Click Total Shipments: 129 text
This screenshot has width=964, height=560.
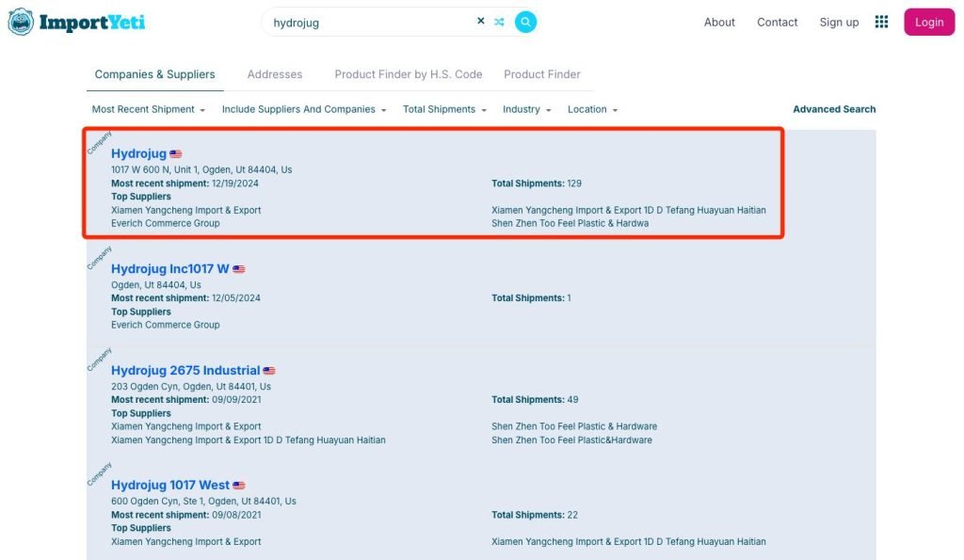click(537, 184)
